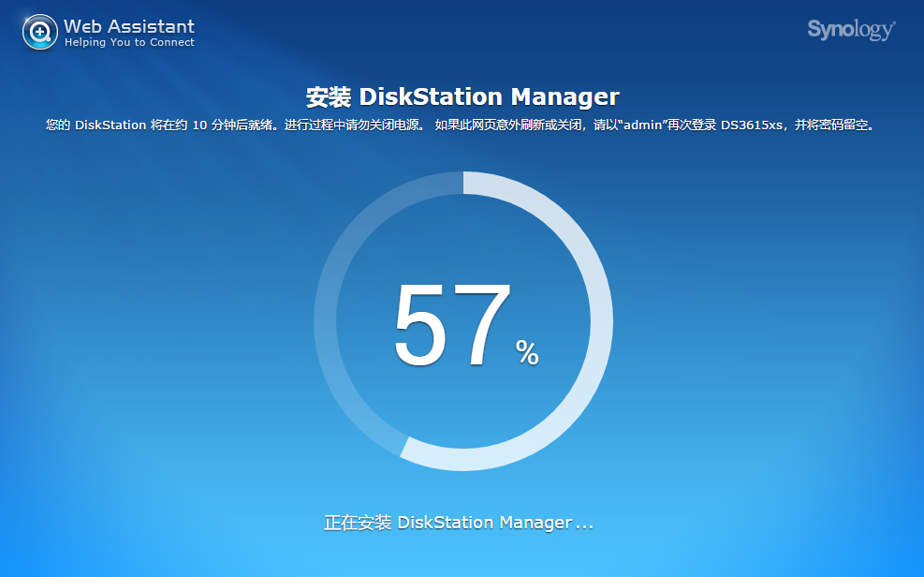Select the Synology logo at top right
This screenshot has height=577, width=924.
point(848,29)
